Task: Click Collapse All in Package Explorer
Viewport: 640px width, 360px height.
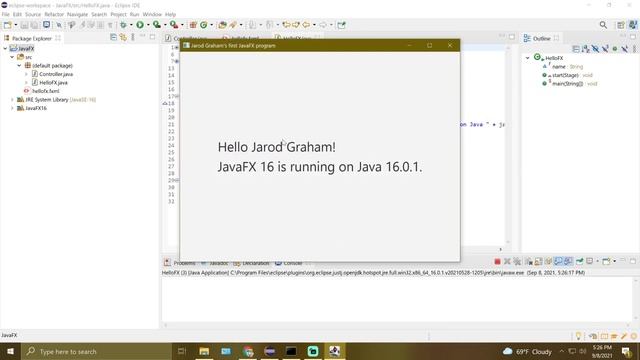Action: (113, 38)
